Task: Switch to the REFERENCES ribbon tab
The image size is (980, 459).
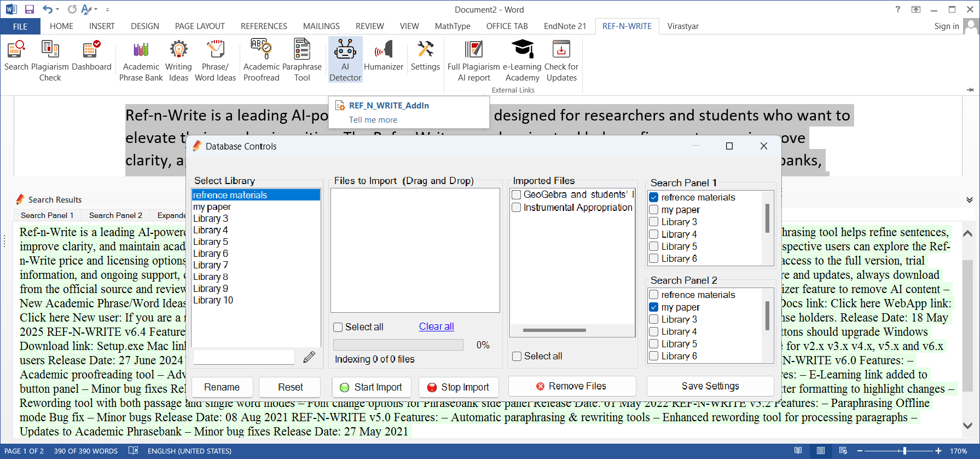Action: point(264,26)
